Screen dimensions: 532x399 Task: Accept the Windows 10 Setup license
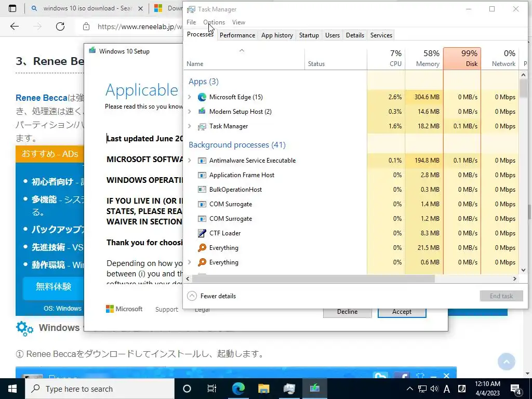point(402,312)
